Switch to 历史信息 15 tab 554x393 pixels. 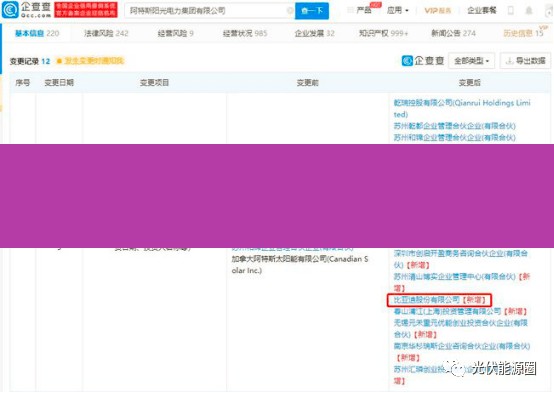523,33
